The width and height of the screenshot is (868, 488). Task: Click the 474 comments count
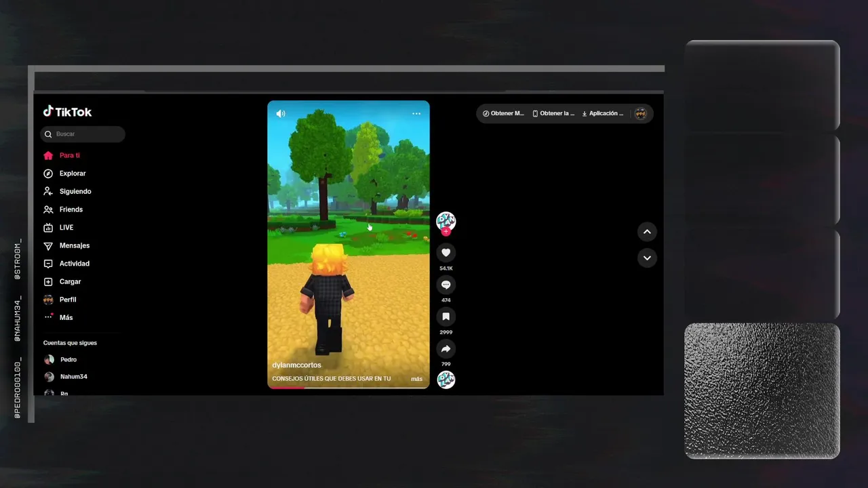click(x=446, y=300)
